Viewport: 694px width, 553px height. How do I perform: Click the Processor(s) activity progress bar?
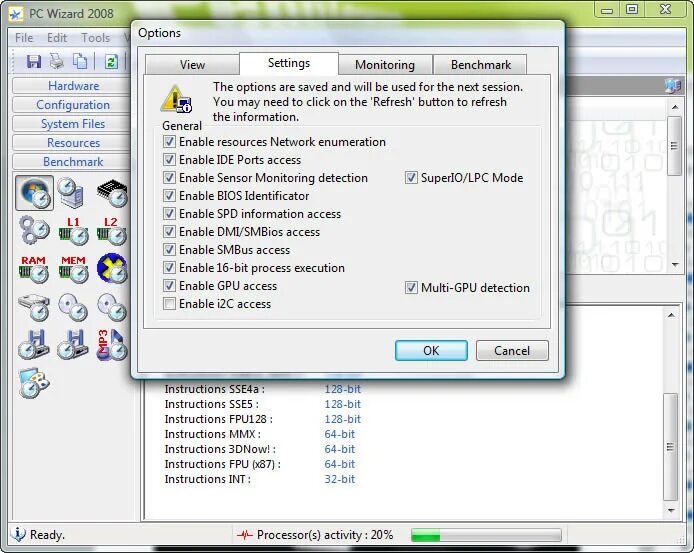pyautogui.click(x=486, y=535)
